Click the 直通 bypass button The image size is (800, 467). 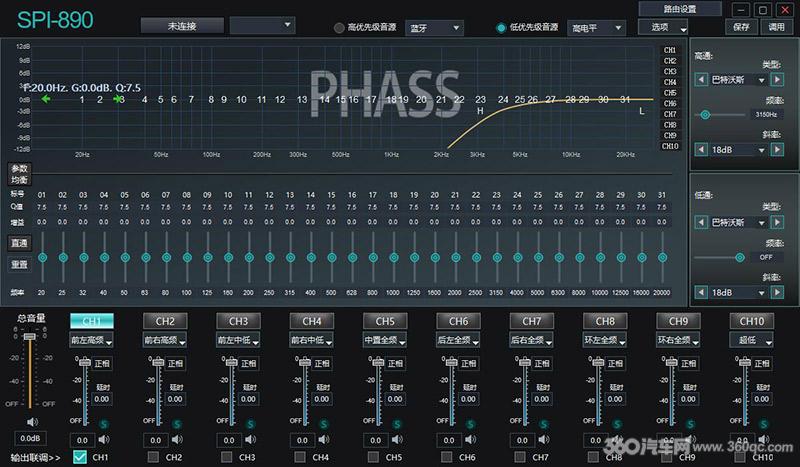pyautogui.click(x=19, y=243)
